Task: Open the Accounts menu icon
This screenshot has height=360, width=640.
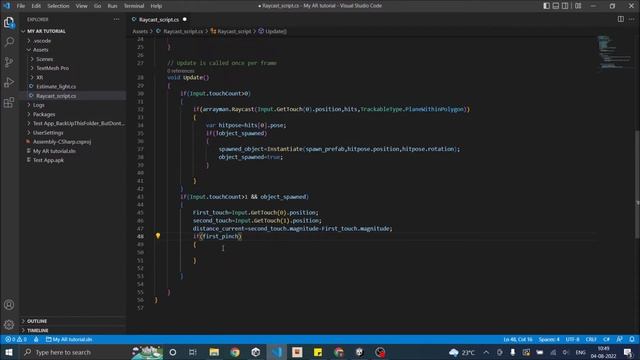Action: 9,305
